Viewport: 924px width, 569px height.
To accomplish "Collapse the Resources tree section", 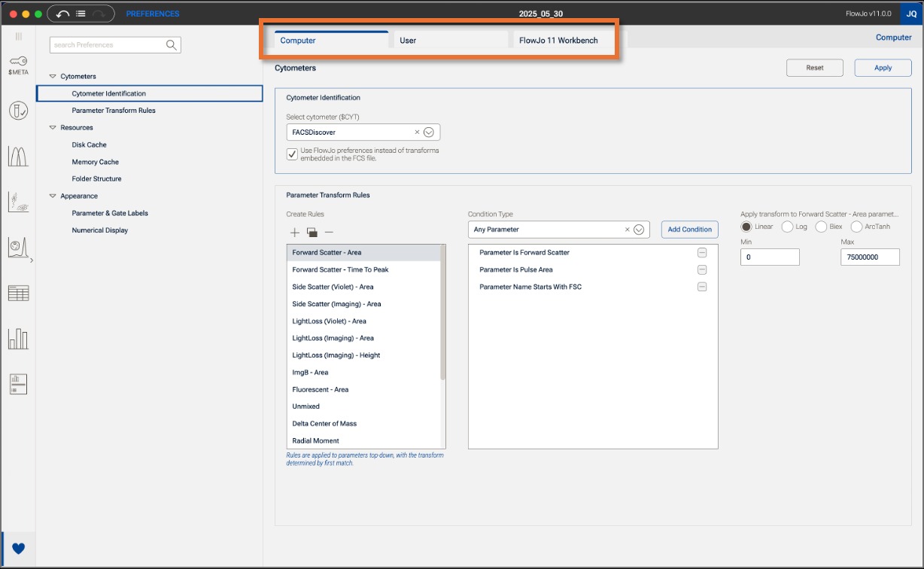I will (53, 128).
